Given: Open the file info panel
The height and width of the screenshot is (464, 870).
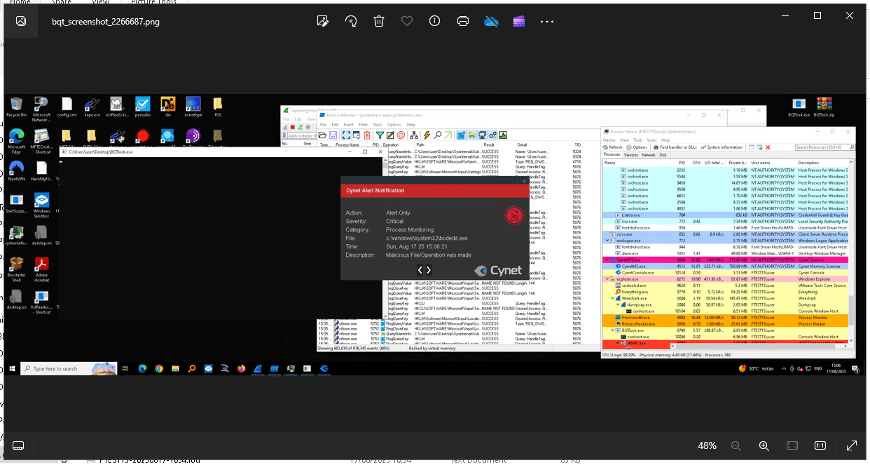Looking at the screenshot, I should 434,20.
